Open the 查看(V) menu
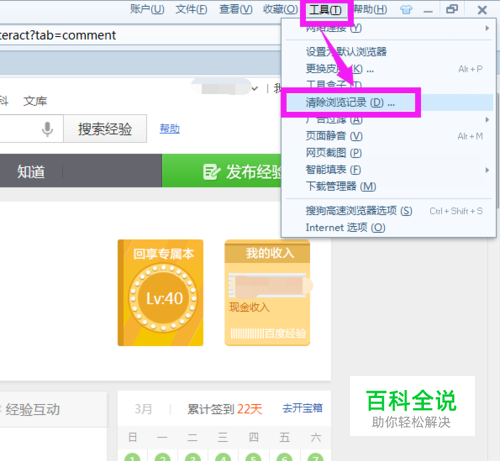500x461 pixels. pos(236,9)
